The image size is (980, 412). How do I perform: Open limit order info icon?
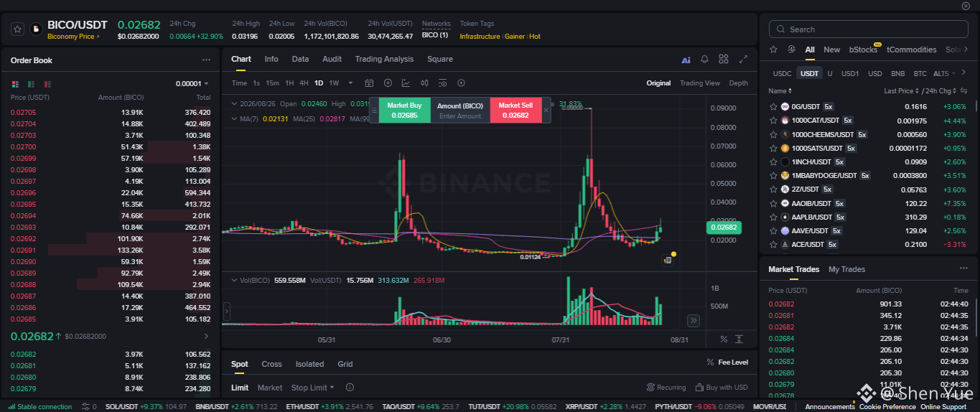point(350,388)
